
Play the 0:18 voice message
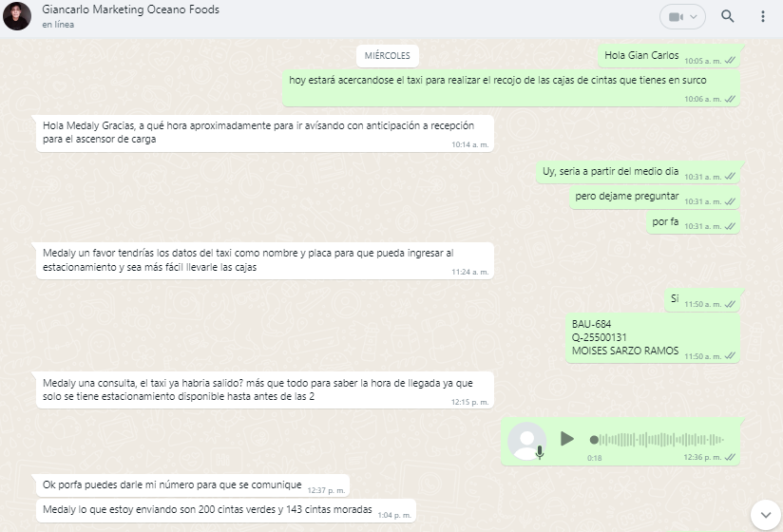click(x=567, y=439)
